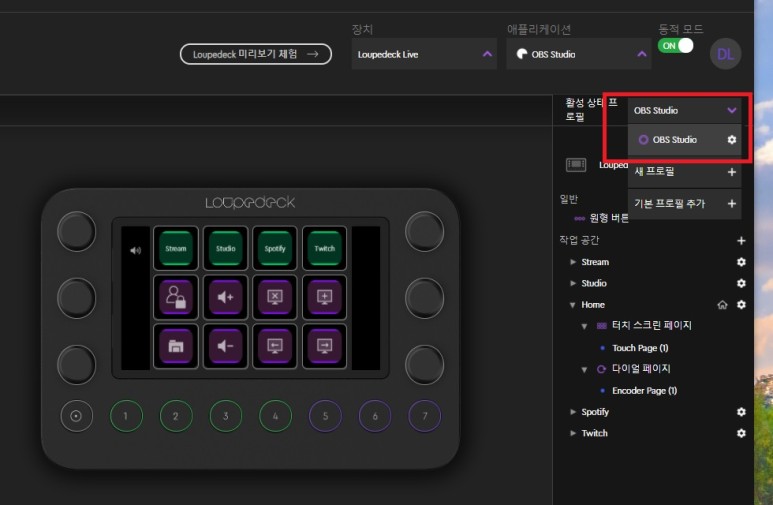Click the bottom-right dial knob
This screenshot has height=505, width=773.
[x=424, y=364]
